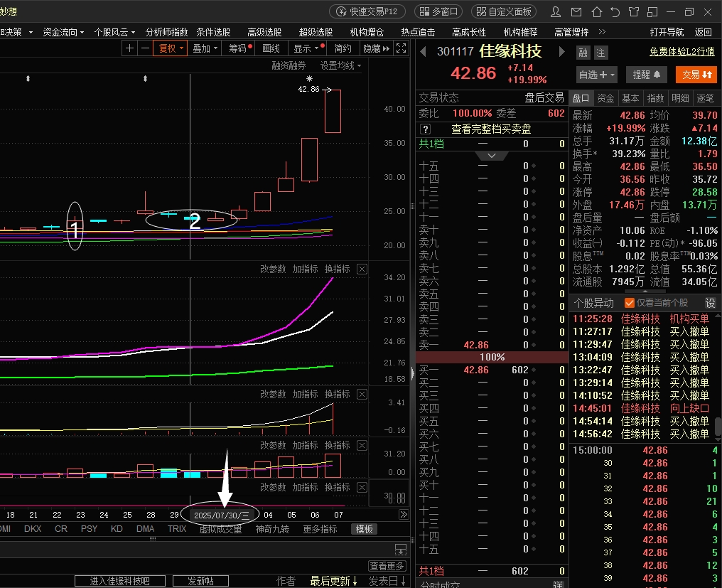This screenshot has height=588, width=722.
Task: Open the user account icon
Action: coord(556,12)
